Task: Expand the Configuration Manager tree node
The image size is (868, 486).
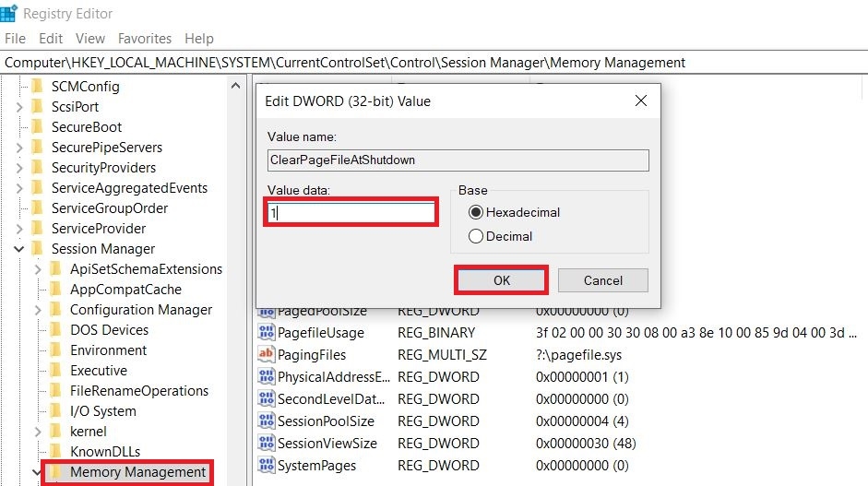Action: point(38,310)
